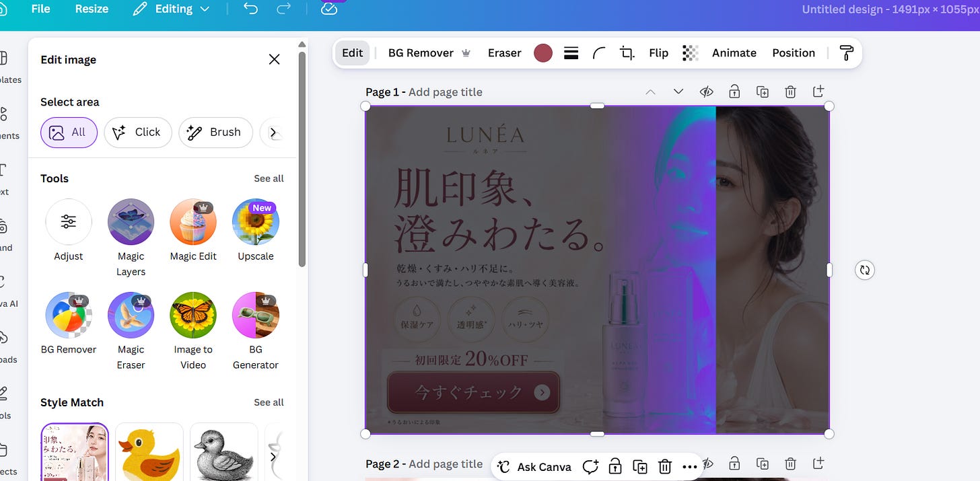The width and height of the screenshot is (980, 481).
Task: Open the border color swatch
Action: [x=543, y=53]
